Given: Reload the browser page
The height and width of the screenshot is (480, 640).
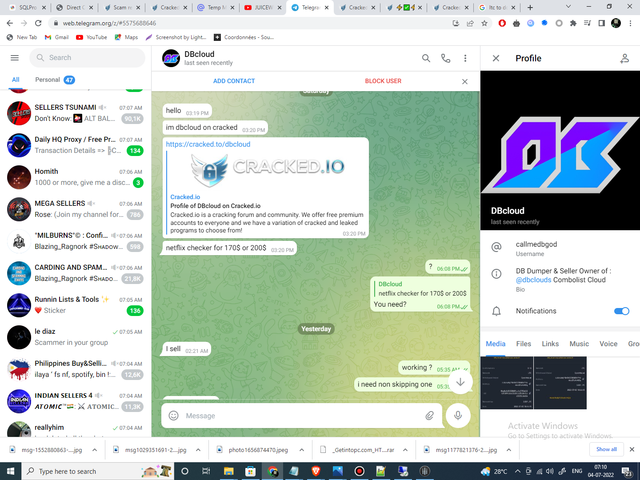Looking at the screenshot, I should tap(38, 23).
